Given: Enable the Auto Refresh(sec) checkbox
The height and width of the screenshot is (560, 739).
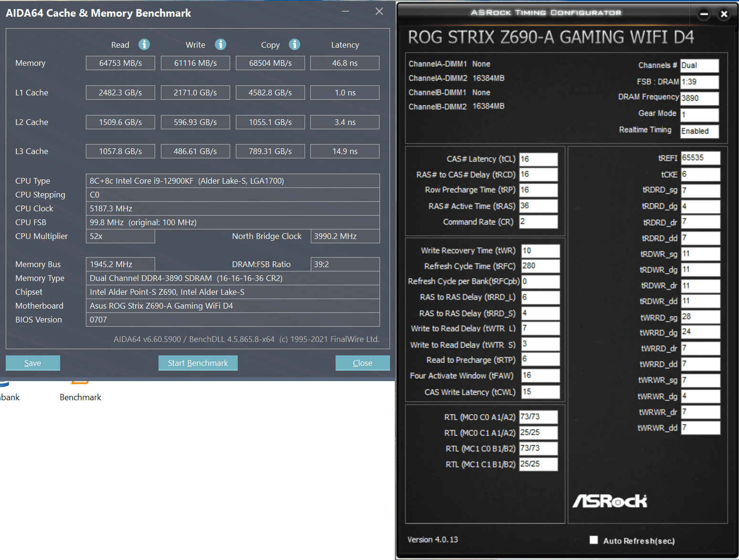Looking at the screenshot, I should coord(593,540).
